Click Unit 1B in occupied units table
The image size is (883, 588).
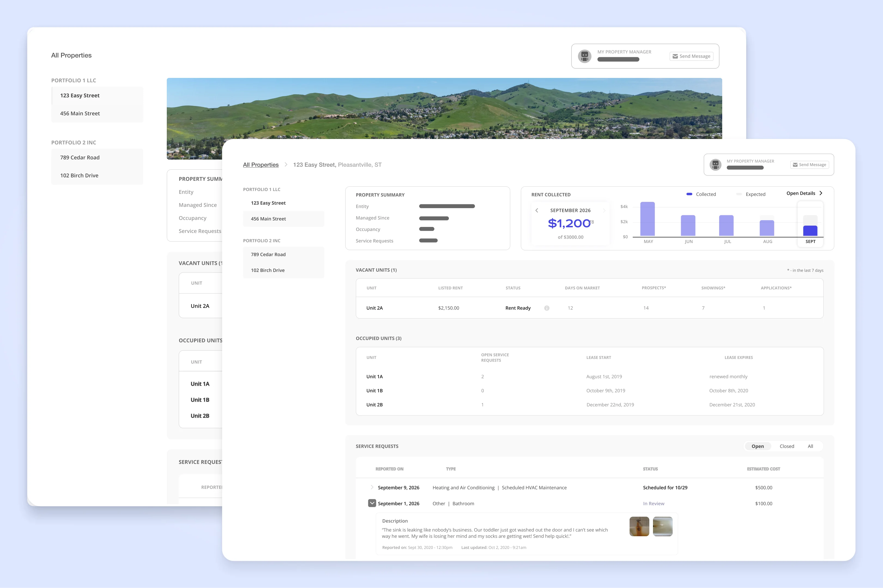[x=374, y=390]
